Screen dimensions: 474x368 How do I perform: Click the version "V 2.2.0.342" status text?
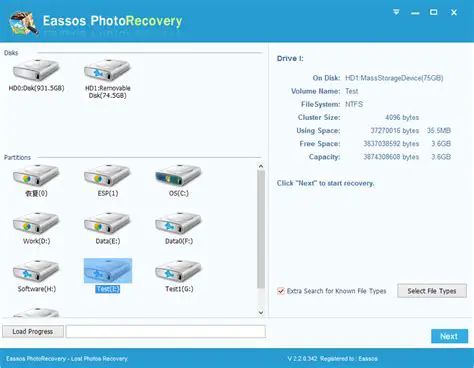(302, 359)
